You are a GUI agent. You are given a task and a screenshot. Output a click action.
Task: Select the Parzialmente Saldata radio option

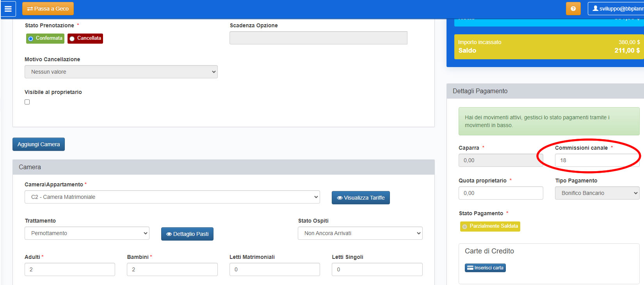click(465, 227)
